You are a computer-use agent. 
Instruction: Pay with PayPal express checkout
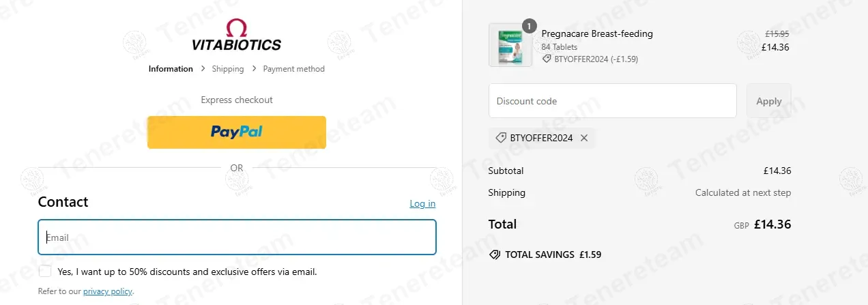point(236,132)
